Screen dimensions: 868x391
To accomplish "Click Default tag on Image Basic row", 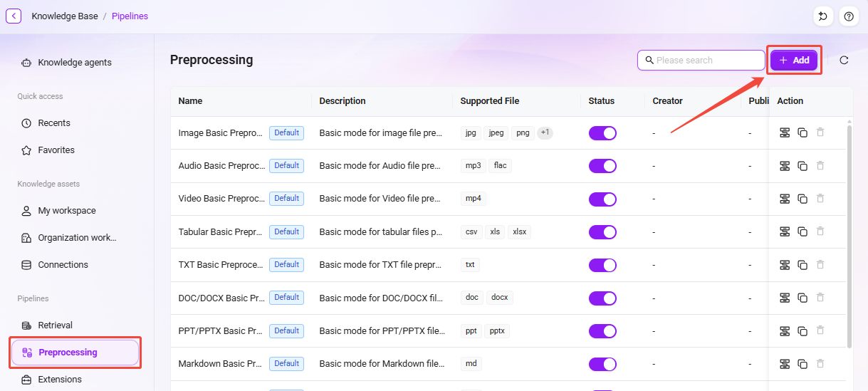I will [x=286, y=132].
